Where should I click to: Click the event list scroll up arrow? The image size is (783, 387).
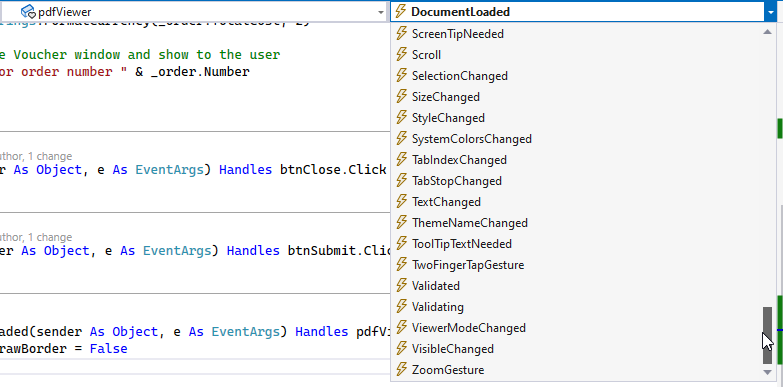pyautogui.click(x=768, y=32)
